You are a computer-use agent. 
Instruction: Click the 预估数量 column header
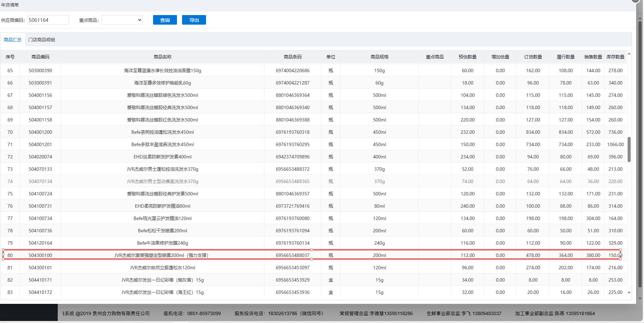pyautogui.click(x=467, y=57)
